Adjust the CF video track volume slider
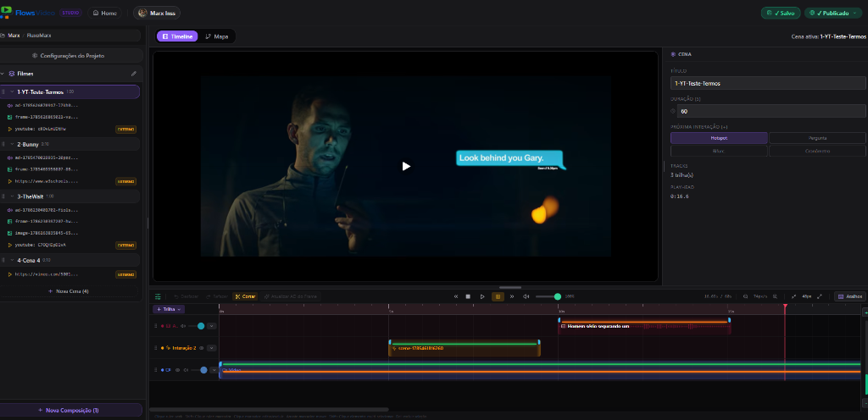The height and width of the screenshot is (420, 868). 199,370
